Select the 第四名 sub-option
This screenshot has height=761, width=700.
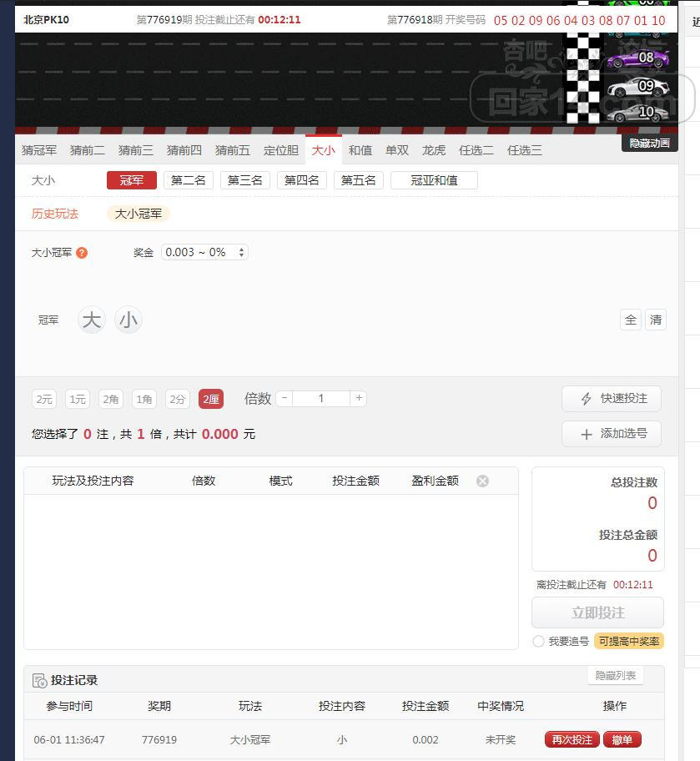point(302,180)
